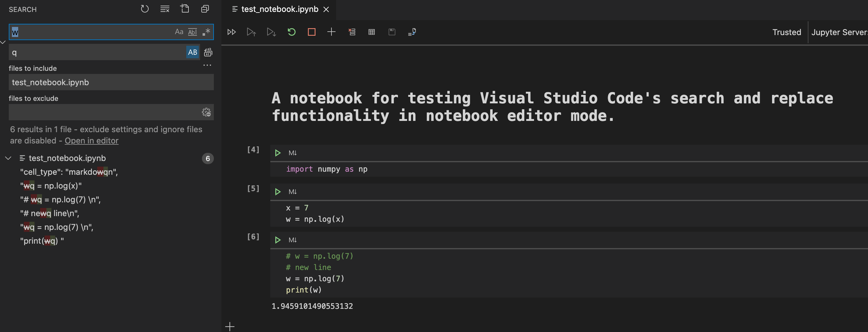Viewport: 868px width, 332px height.
Task: Select result '"cell_type": "markdown"'
Action: (69, 172)
